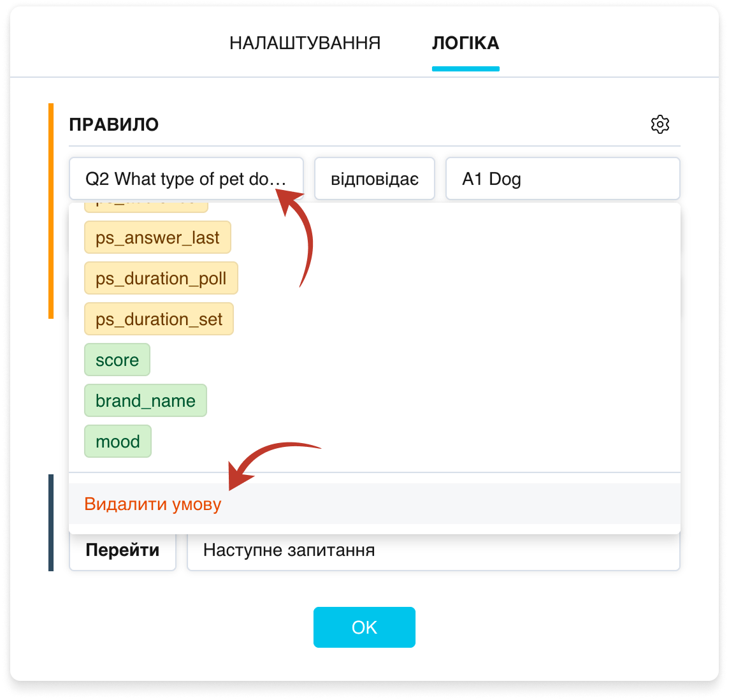Click the dark blue action indicator bar
This screenshot has width=729, height=700.
[51, 522]
